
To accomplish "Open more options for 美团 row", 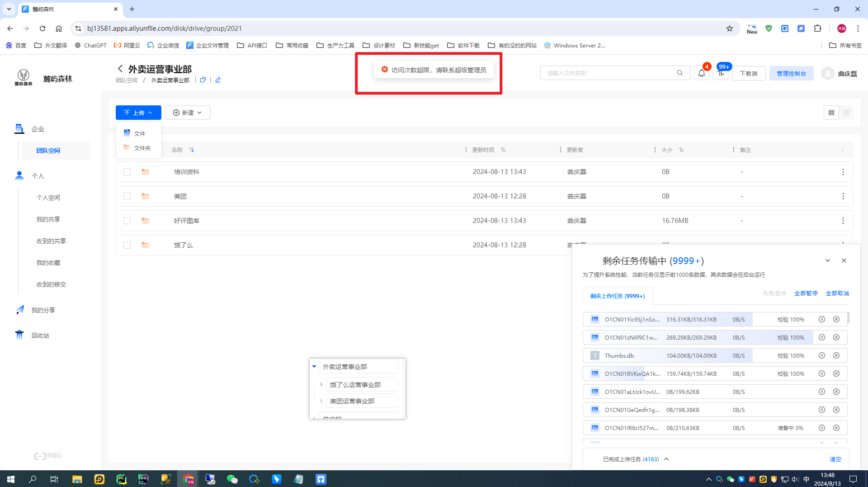I will tap(843, 196).
